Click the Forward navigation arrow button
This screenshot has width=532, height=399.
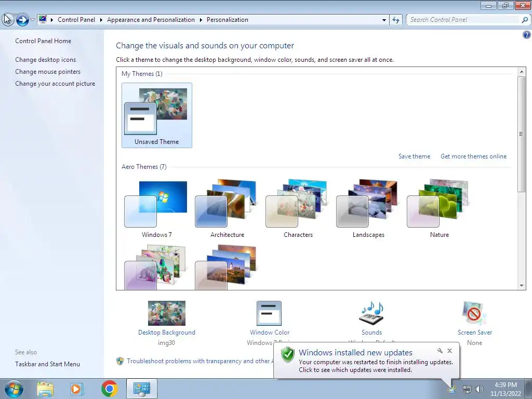22,20
